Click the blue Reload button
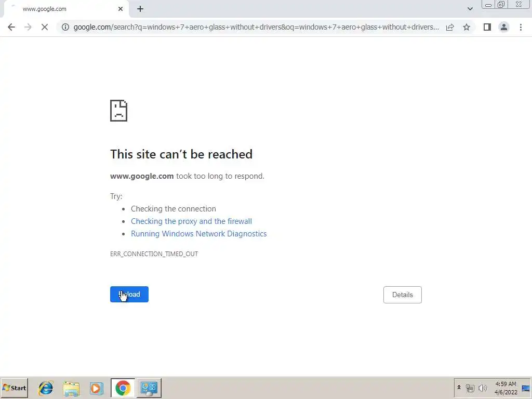The width and height of the screenshot is (532, 399). tap(129, 294)
